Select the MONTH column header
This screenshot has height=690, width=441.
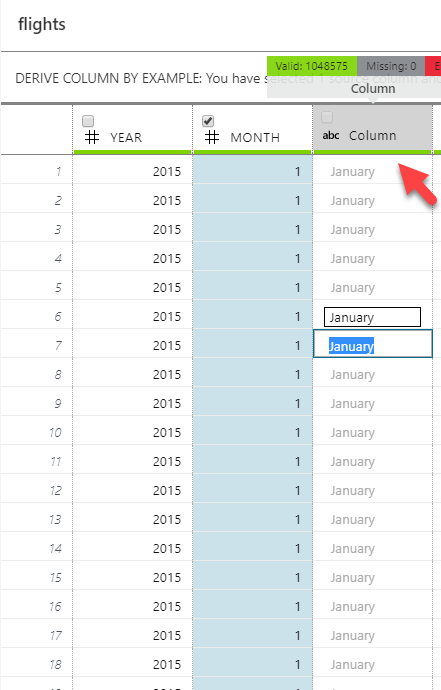click(x=255, y=138)
